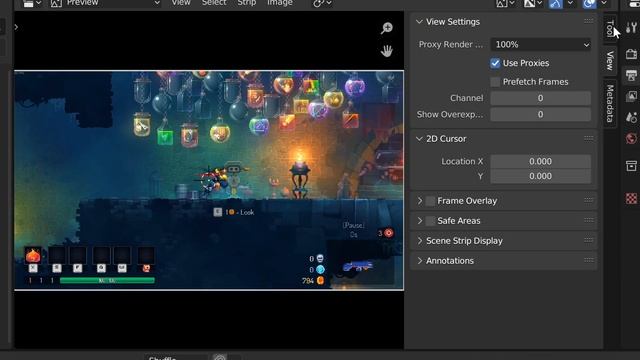The height and width of the screenshot is (360, 640).
Task: Click the 2D Cursor panel drag grip
Action: point(589,138)
